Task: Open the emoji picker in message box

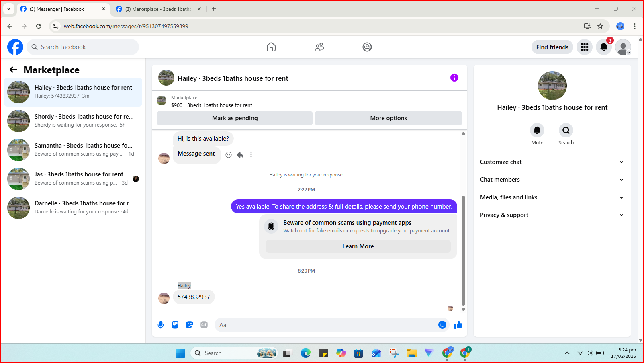Action: [442, 325]
